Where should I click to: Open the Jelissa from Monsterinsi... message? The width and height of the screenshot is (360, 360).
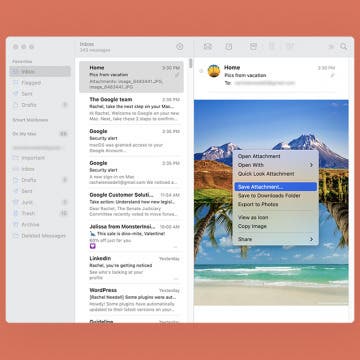pyautogui.click(x=131, y=236)
